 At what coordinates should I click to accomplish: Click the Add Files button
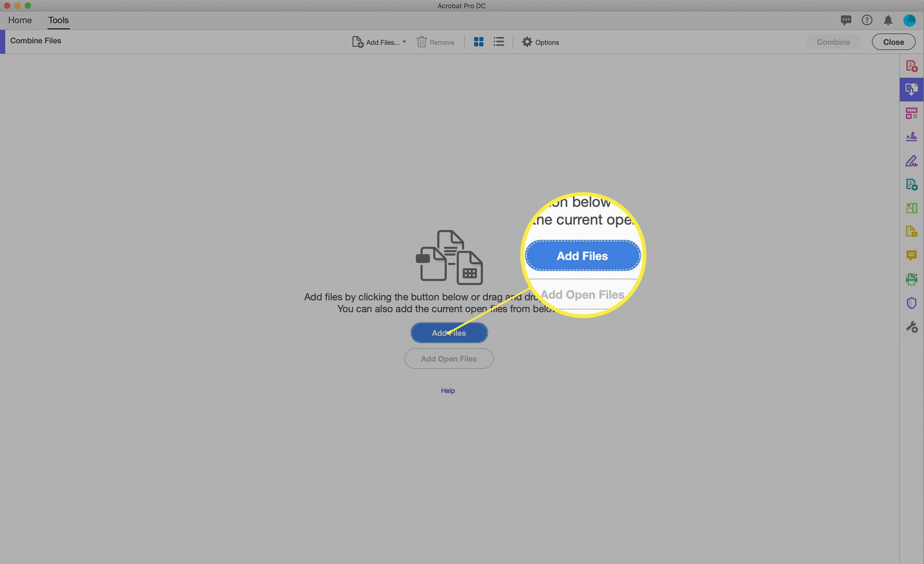point(449,332)
